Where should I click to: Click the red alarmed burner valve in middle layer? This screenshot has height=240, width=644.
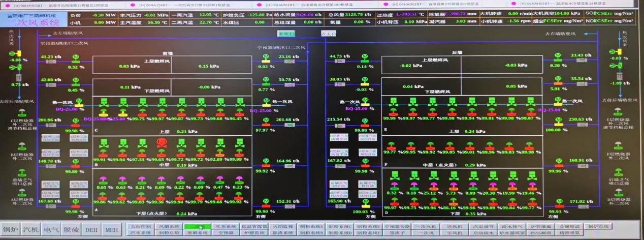coord(157,144)
